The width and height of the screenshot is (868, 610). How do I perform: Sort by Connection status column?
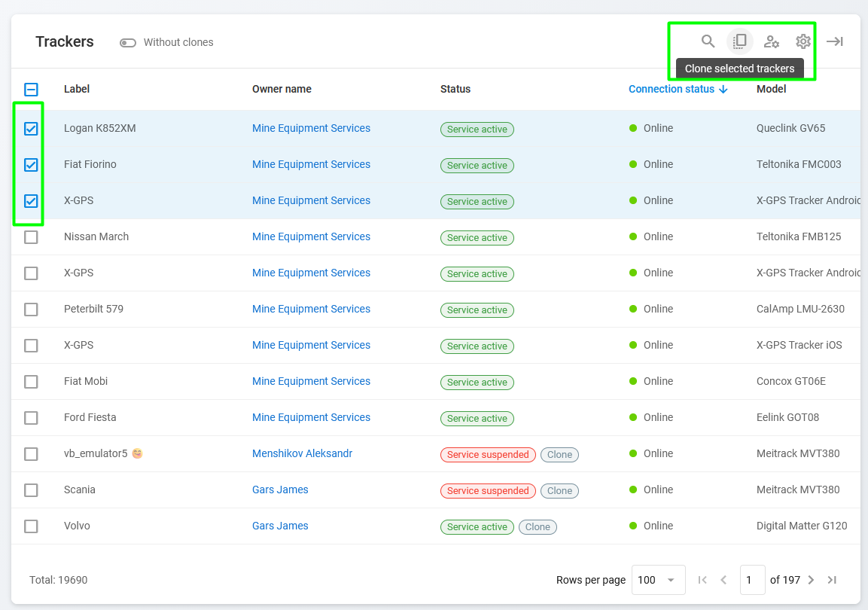[x=672, y=89]
